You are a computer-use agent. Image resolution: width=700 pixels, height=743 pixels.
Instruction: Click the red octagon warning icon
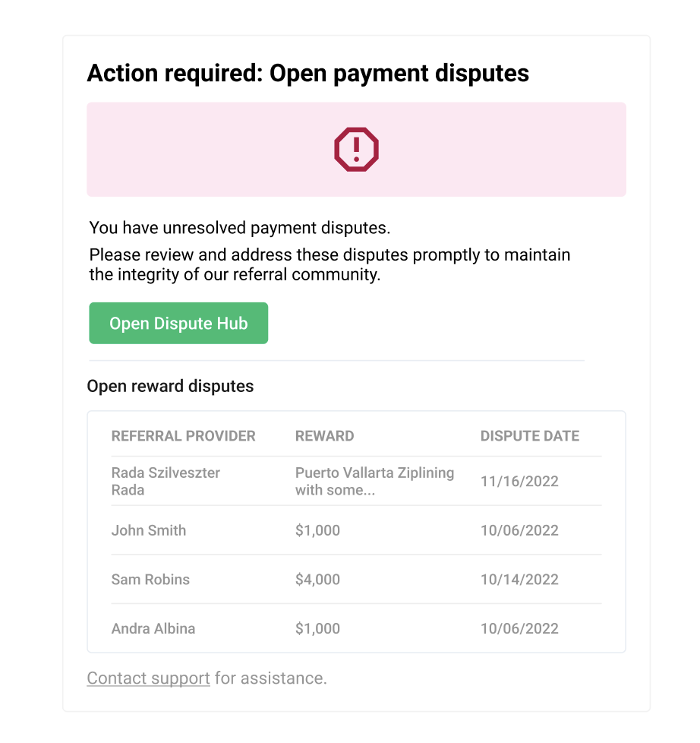tap(356, 149)
